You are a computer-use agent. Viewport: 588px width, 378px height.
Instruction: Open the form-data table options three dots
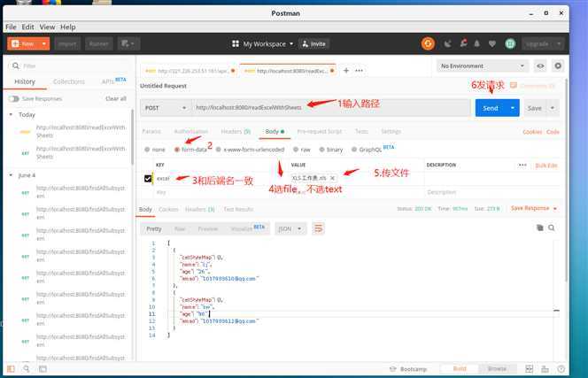(522, 166)
